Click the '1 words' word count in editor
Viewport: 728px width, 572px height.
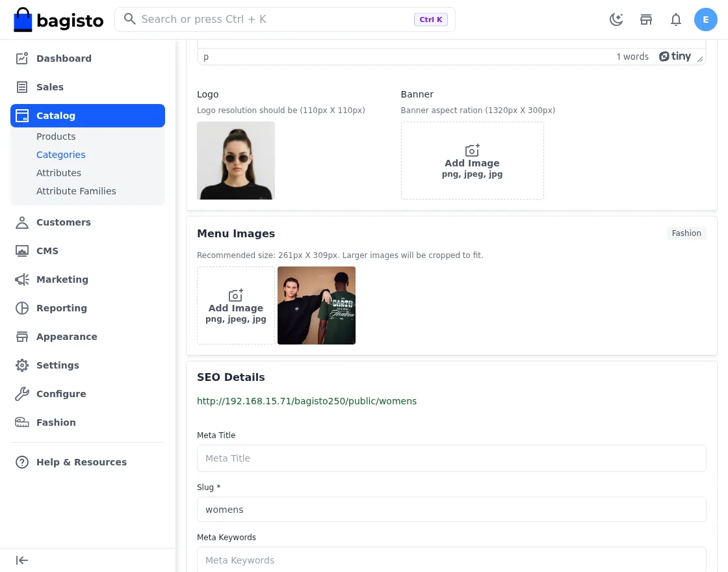click(632, 57)
